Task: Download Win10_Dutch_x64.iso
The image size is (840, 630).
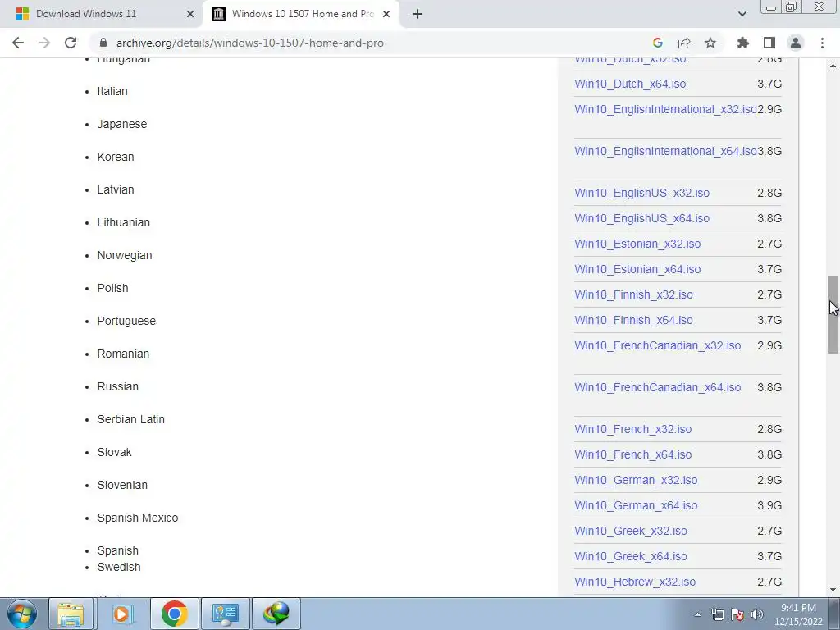Action: (x=630, y=84)
